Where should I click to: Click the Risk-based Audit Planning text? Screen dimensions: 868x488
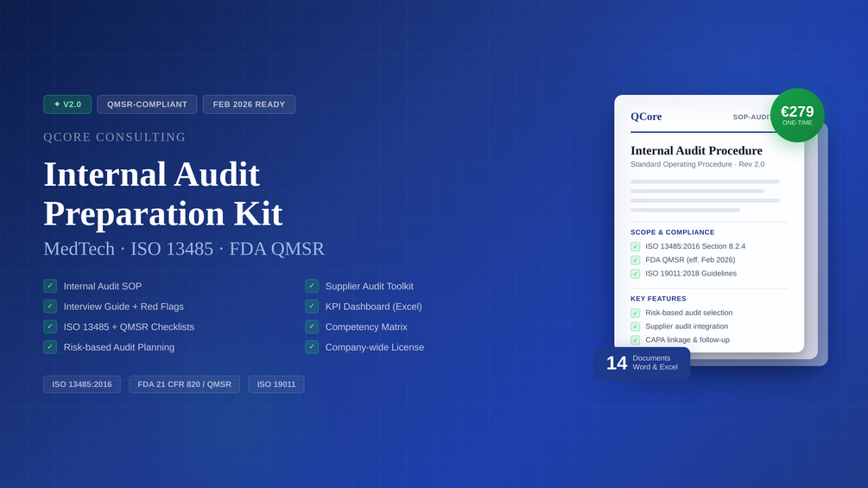click(119, 348)
